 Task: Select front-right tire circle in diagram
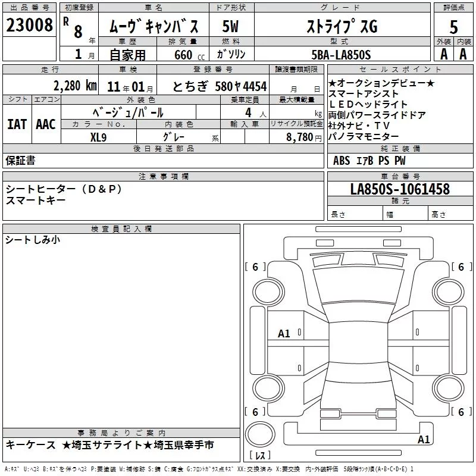449,293
